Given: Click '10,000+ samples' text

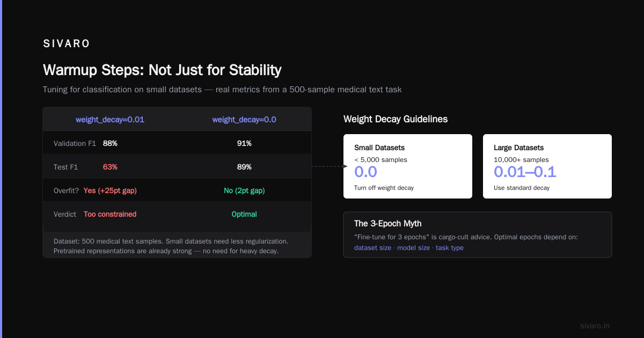Looking at the screenshot, I should (521, 159).
